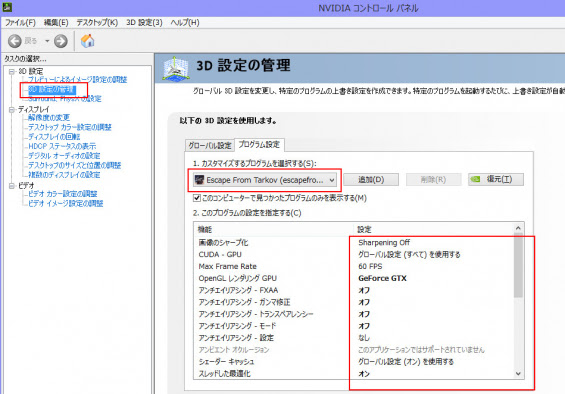Open デスクトップ カラー設定の調整 link
This screenshot has height=394, width=565.
(x=70, y=127)
